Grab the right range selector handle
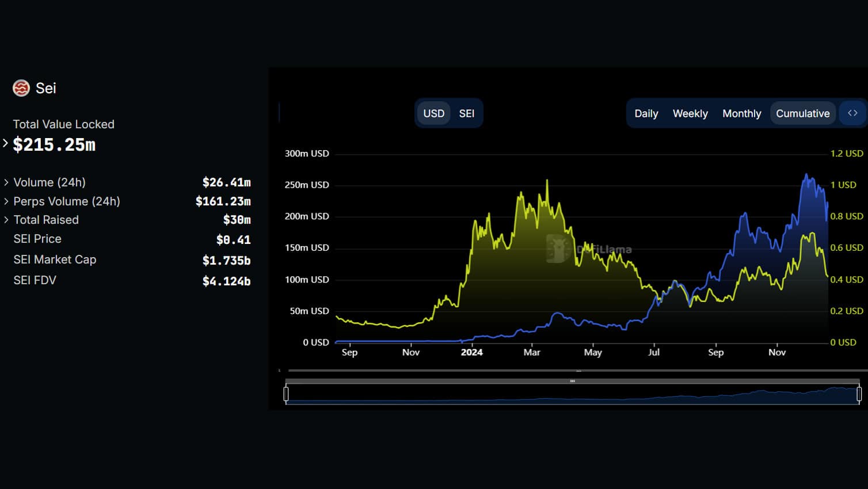 pos(859,394)
